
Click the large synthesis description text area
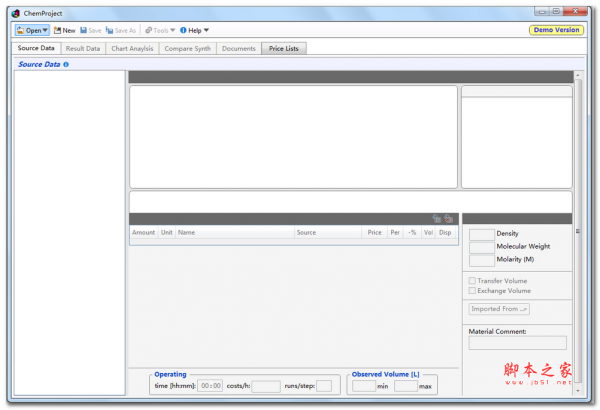click(x=293, y=137)
